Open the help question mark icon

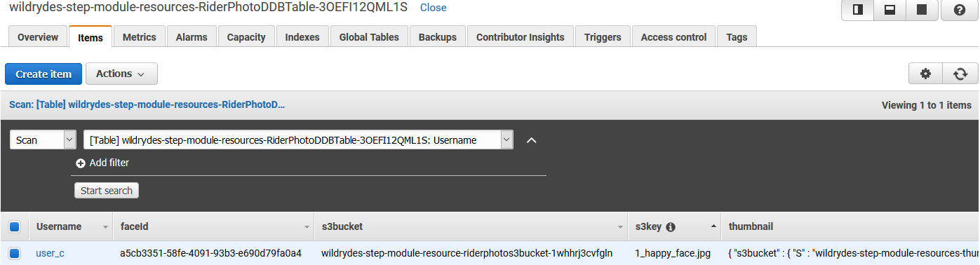tap(959, 11)
